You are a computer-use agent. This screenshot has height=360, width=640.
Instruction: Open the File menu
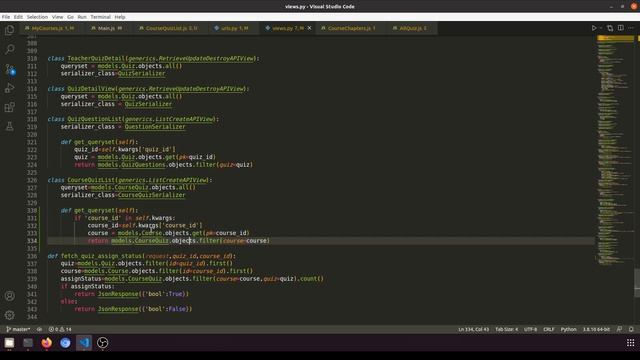pos(6,17)
